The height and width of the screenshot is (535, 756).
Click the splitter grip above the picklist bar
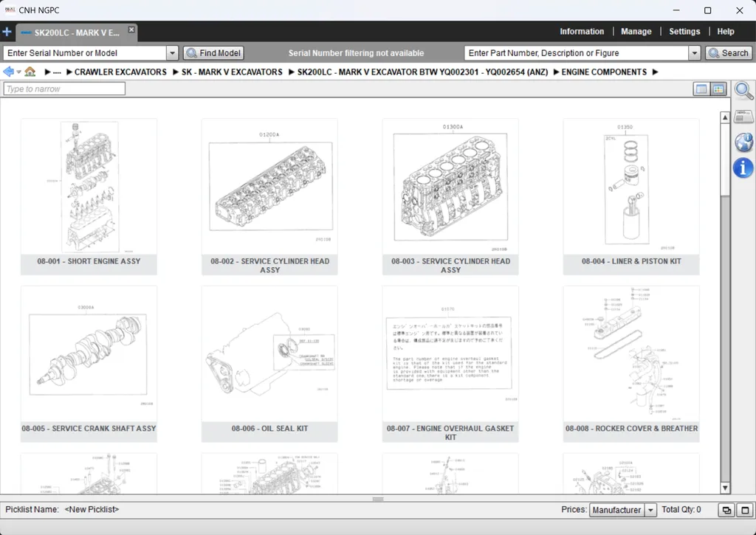coord(378,499)
